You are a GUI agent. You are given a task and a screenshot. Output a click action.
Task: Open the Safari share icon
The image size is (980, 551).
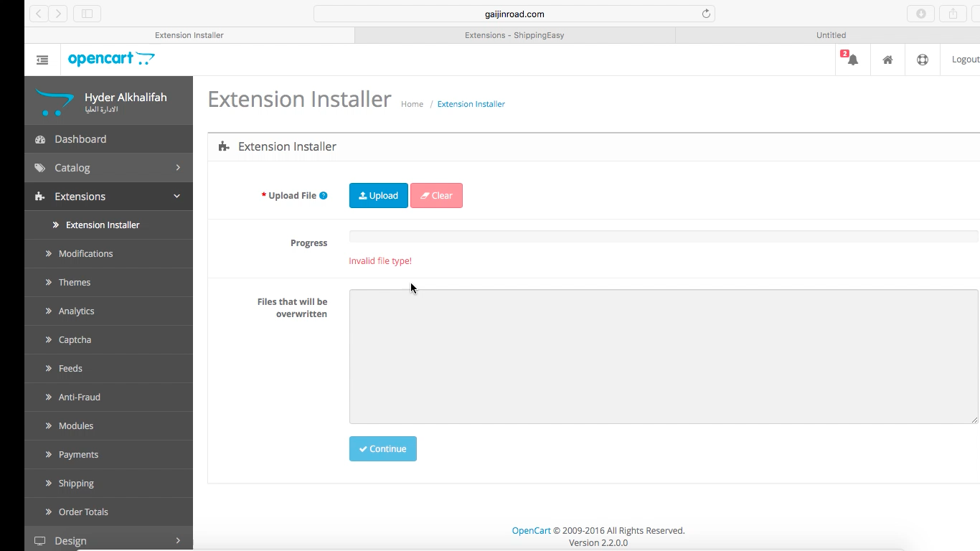click(x=953, y=14)
